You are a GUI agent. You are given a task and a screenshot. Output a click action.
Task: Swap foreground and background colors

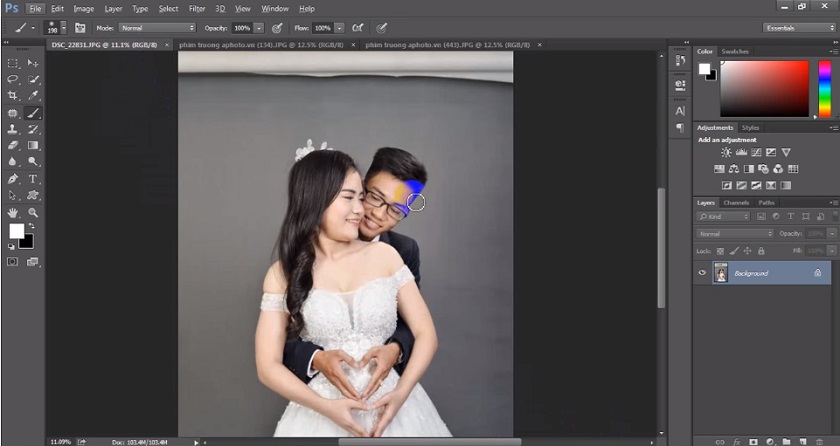pos(31,225)
